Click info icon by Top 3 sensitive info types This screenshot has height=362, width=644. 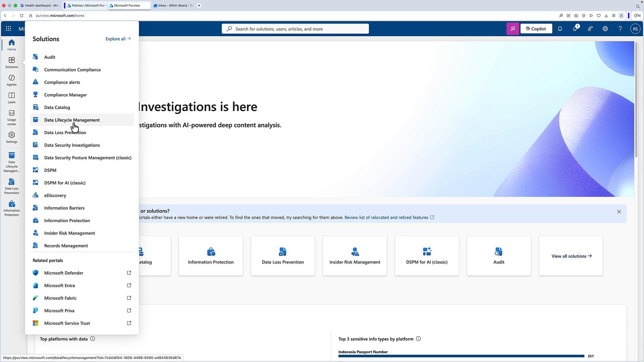[x=418, y=339]
